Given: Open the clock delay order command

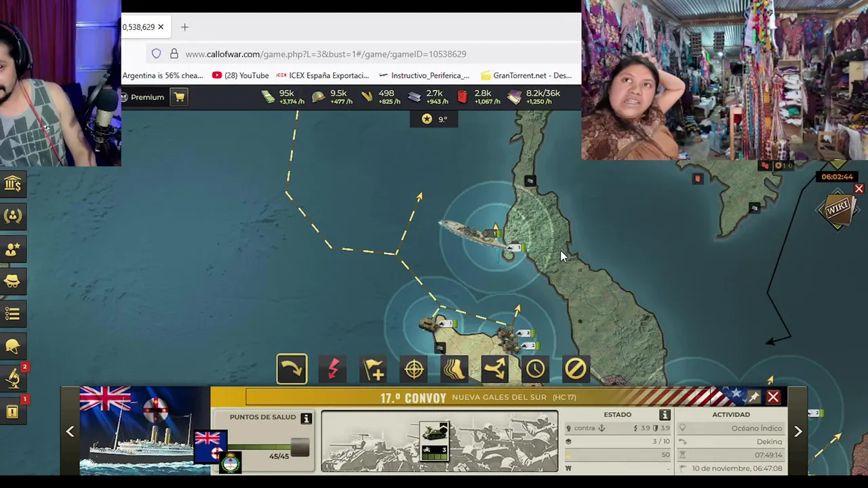Looking at the screenshot, I should coord(535,369).
